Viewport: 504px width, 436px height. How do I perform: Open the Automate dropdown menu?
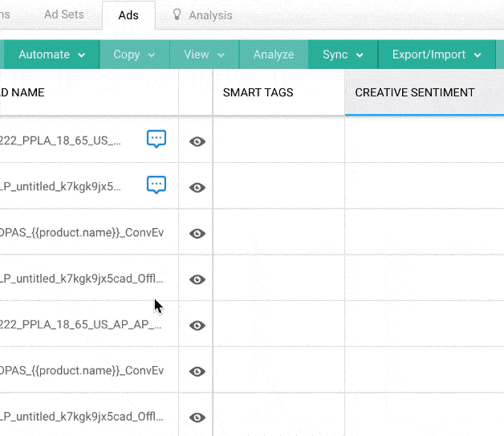[51, 55]
